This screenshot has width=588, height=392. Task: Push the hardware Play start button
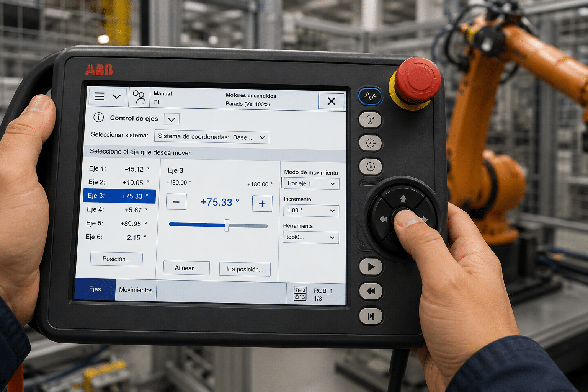[x=371, y=267]
